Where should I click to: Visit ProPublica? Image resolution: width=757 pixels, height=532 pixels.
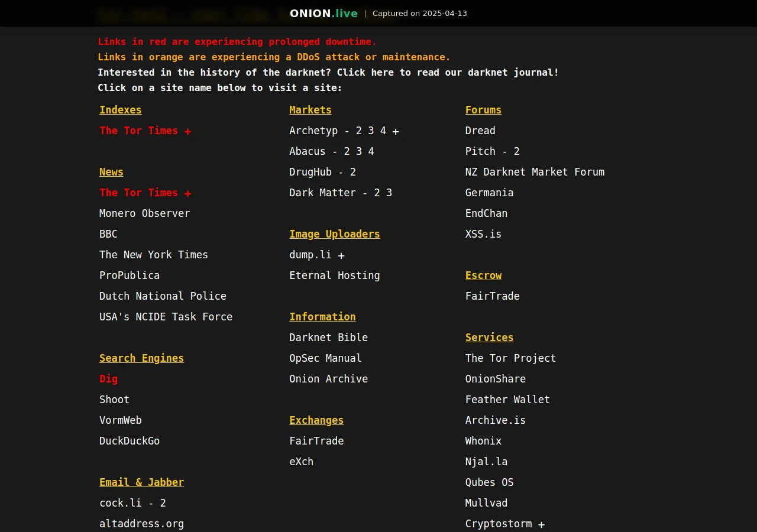coord(130,275)
